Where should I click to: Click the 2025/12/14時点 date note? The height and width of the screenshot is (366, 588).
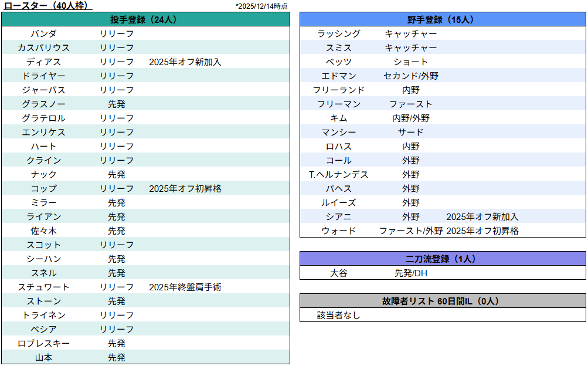(x=261, y=6)
